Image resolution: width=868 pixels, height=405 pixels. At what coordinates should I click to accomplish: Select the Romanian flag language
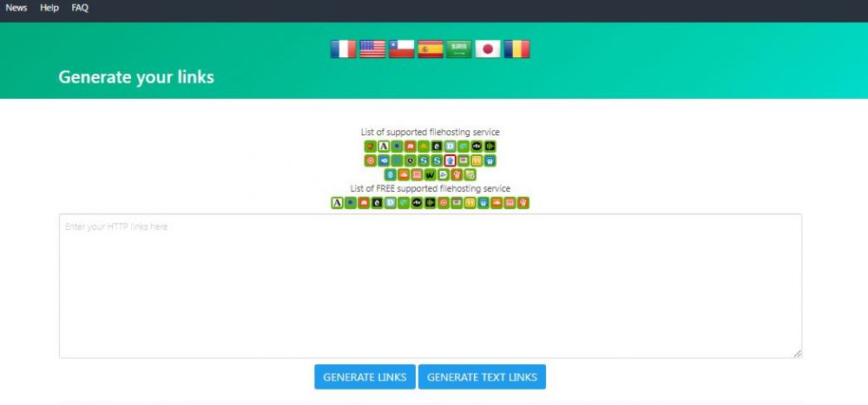pyautogui.click(x=517, y=49)
